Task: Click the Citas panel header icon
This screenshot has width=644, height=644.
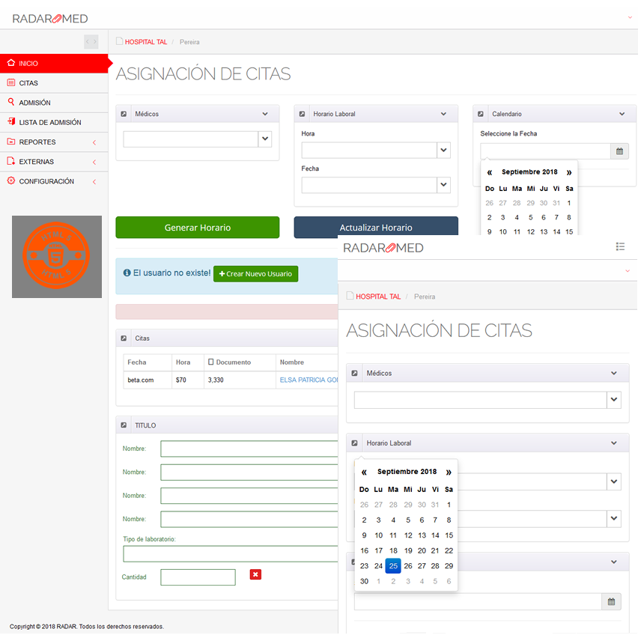Action: (124, 338)
